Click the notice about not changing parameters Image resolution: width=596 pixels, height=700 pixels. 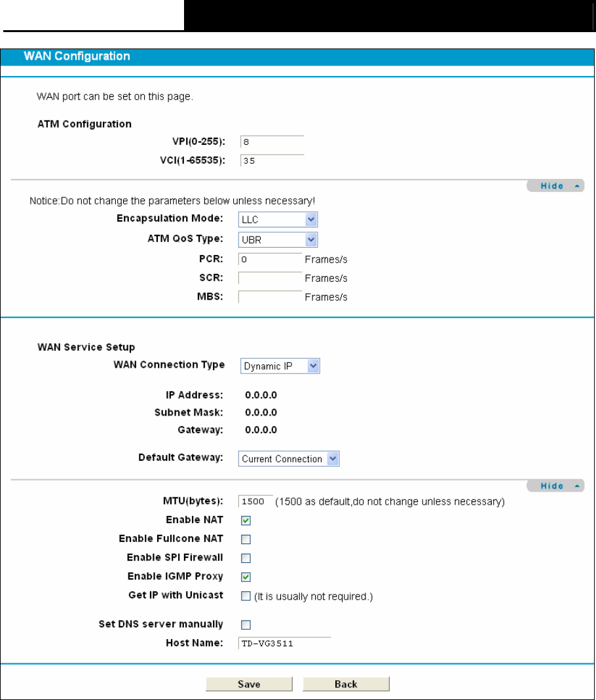172,201
